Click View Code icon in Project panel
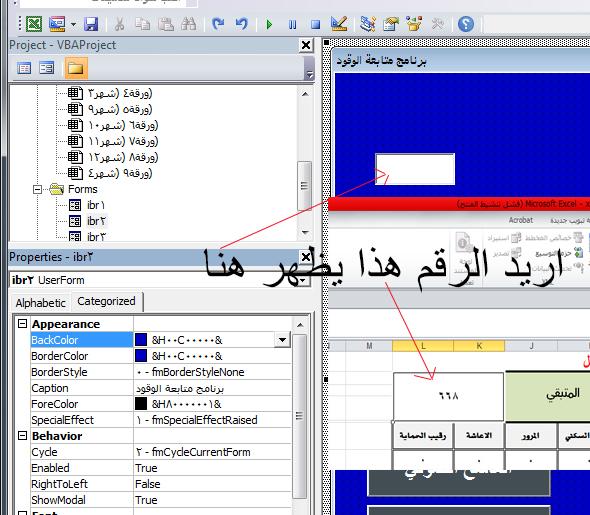The height and width of the screenshot is (515, 590). (x=24, y=68)
